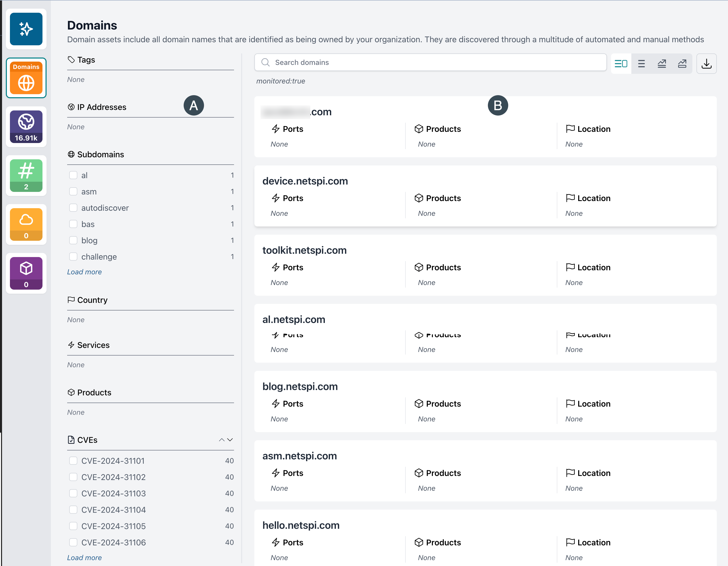The height and width of the screenshot is (566, 728).
Task: Check the 'asm' subdomain filter
Action: 73,191
